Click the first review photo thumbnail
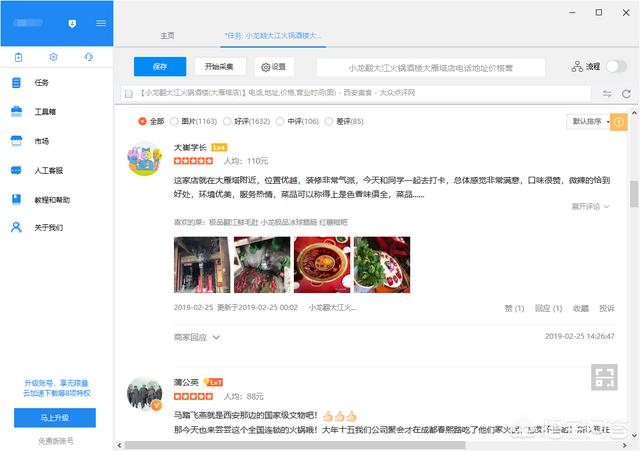The height and width of the screenshot is (451, 640). pos(202,264)
